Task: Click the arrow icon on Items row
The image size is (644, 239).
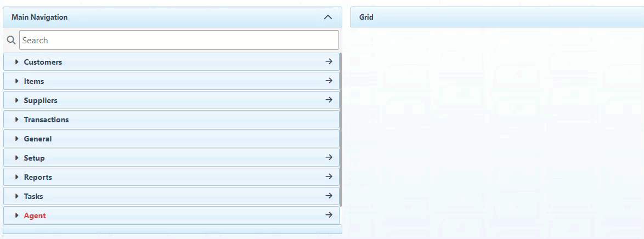Action: pyautogui.click(x=329, y=81)
